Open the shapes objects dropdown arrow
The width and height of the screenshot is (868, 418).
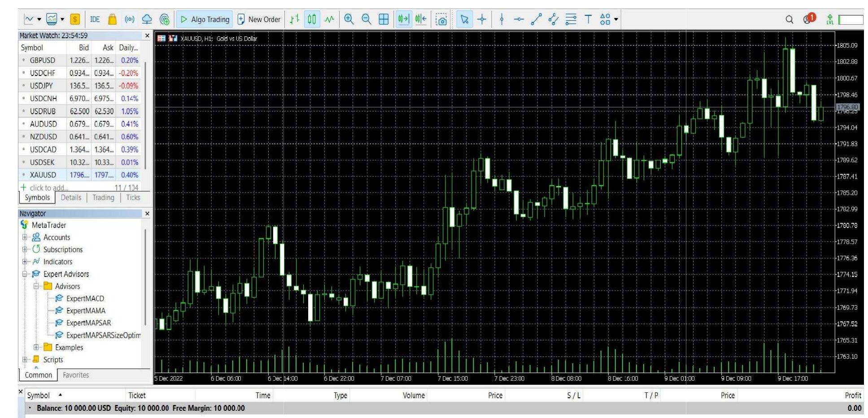[x=616, y=19]
